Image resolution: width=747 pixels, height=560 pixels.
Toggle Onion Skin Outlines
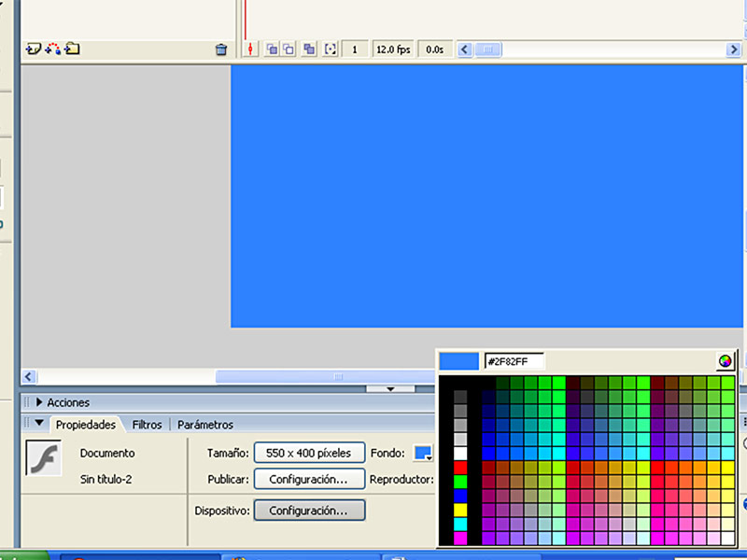[x=287, y=48]
